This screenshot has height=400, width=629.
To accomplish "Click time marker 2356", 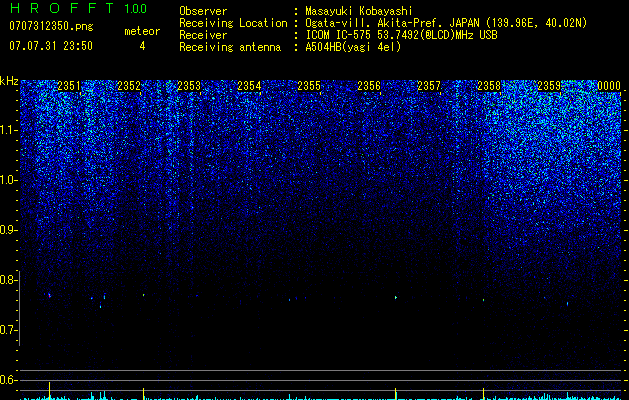I will coord(369,86).
